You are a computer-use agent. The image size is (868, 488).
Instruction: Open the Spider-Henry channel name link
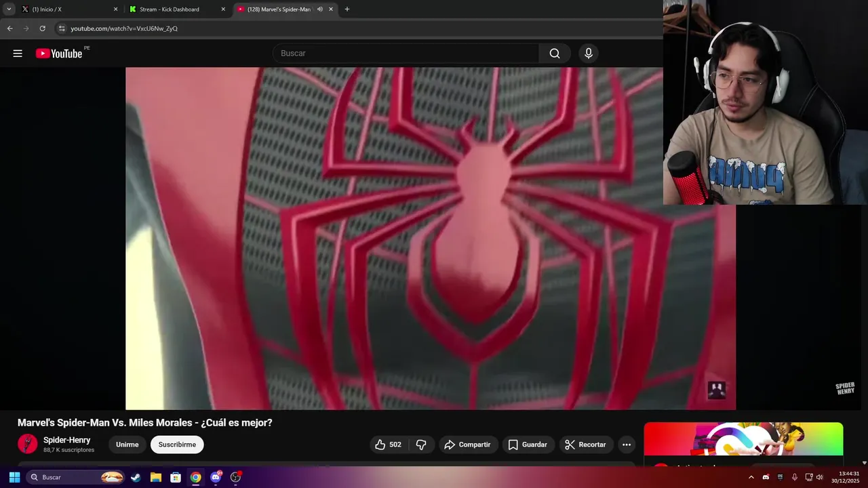tap(67, 440)
